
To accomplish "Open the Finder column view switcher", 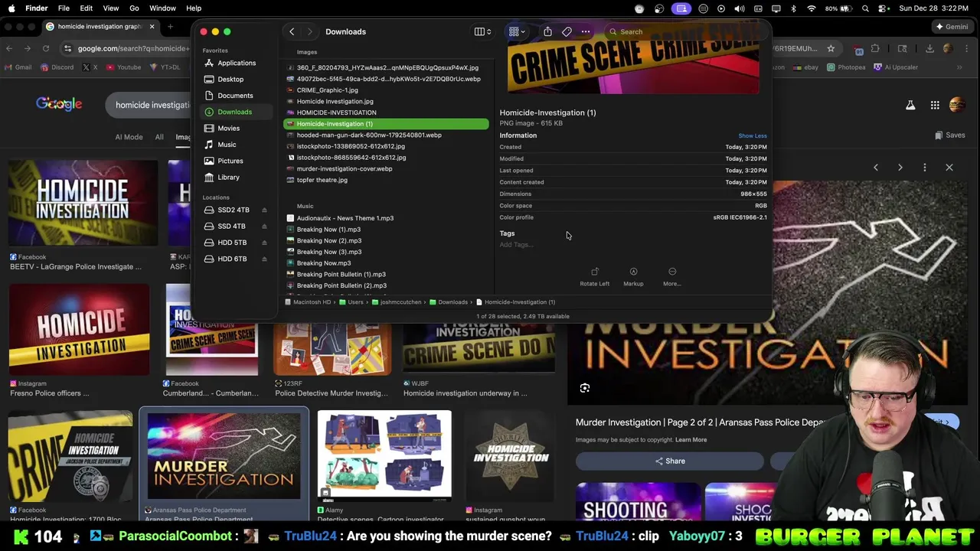I will tap(482, 31).
